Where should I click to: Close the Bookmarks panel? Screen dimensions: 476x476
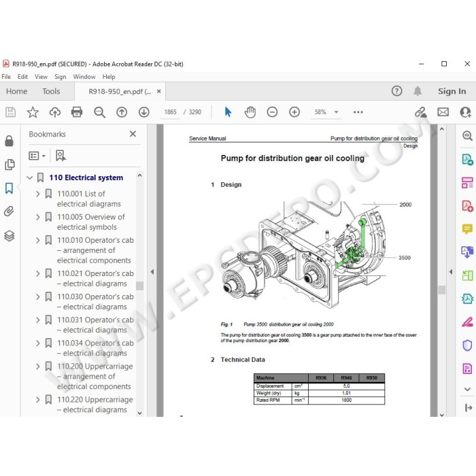point(133,134)
